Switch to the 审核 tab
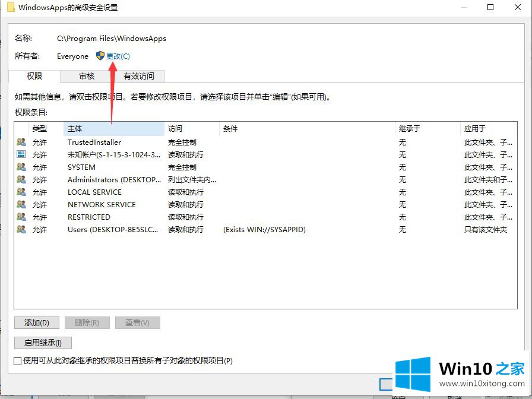 (x=87, y=77)
